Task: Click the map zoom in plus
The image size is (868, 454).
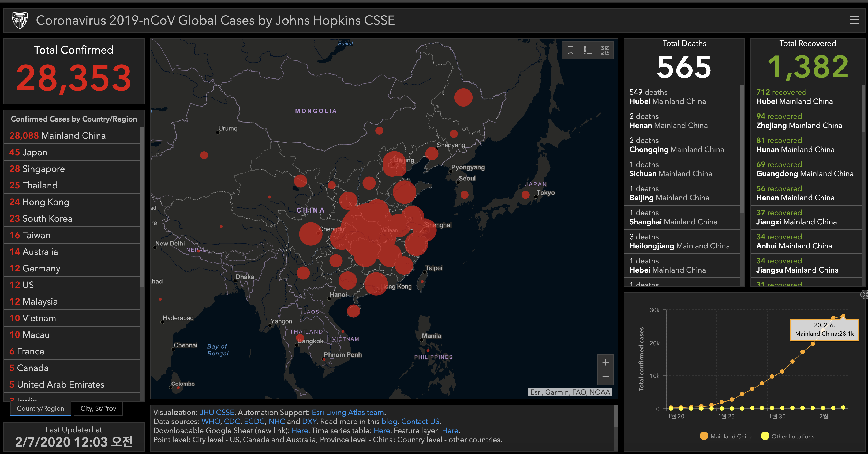Action: tap(605, 362)
